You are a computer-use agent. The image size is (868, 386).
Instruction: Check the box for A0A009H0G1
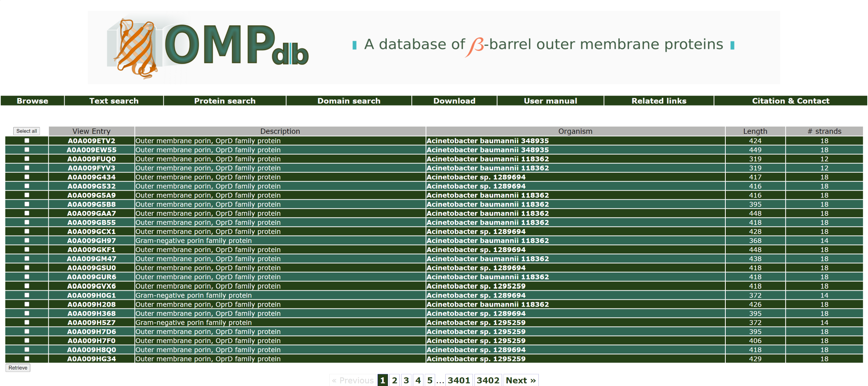pos(27,295)
